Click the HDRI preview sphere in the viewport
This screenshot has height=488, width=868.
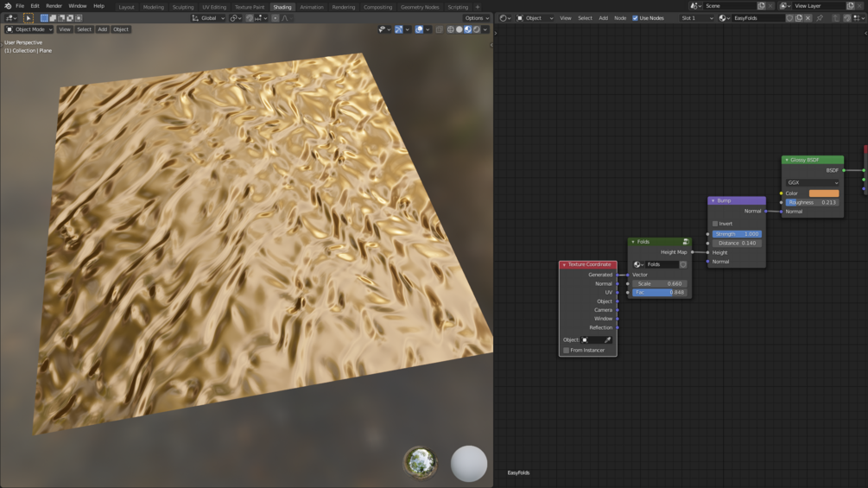pos(420,462)
